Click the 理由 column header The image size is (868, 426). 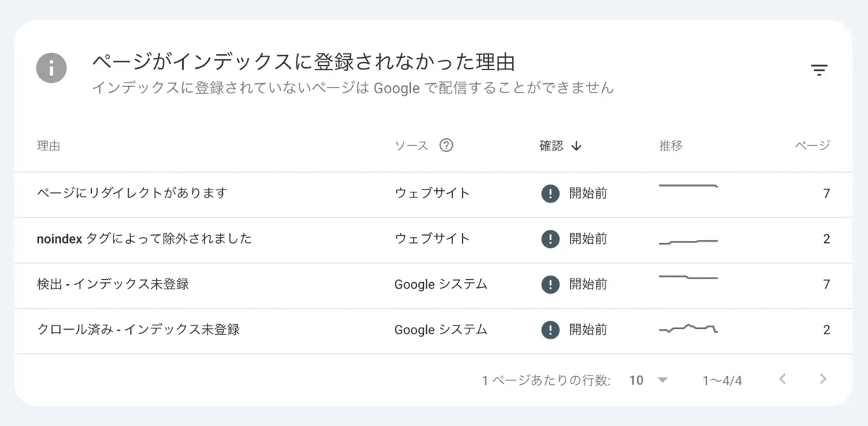coord(48,145)
